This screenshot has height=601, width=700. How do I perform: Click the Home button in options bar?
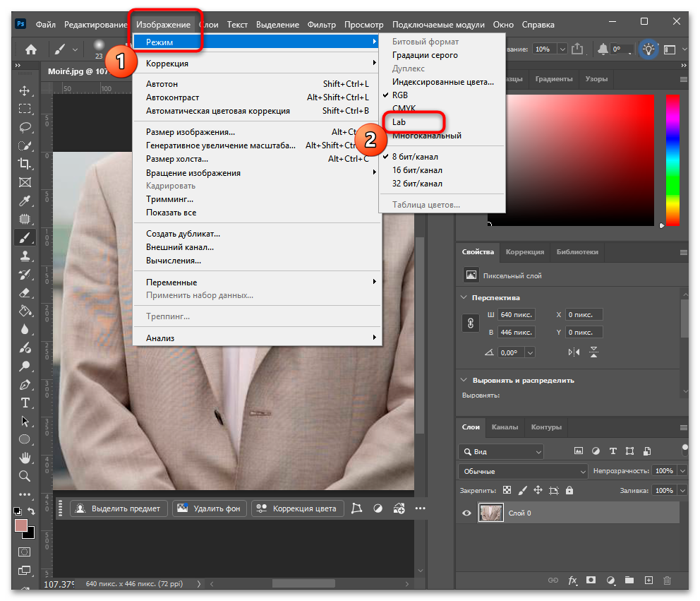(x=31, y=49)
